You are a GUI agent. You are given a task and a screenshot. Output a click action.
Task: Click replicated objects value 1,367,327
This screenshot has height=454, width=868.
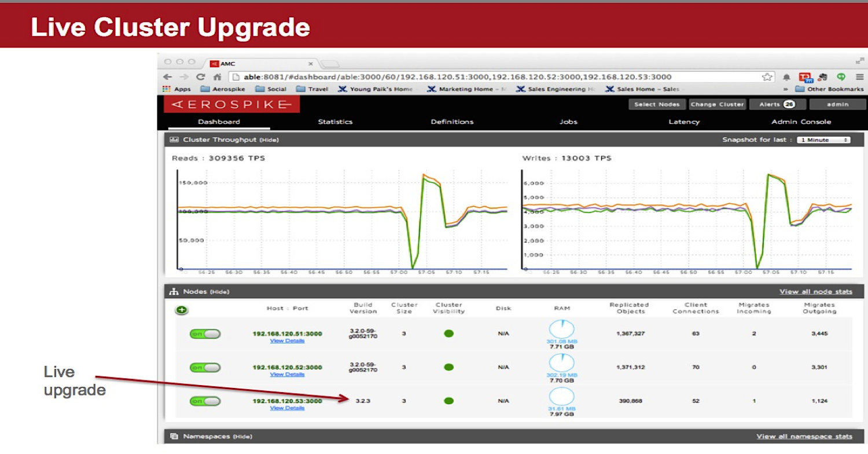[x=631, y=334]
